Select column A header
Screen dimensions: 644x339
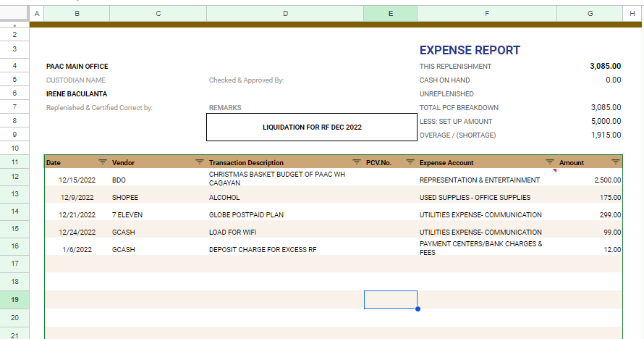[37, 14]
